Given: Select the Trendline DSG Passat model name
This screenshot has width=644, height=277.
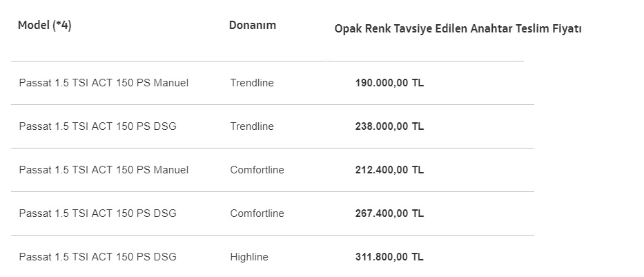Looking at the screenshot, I should tap(98, 126).
